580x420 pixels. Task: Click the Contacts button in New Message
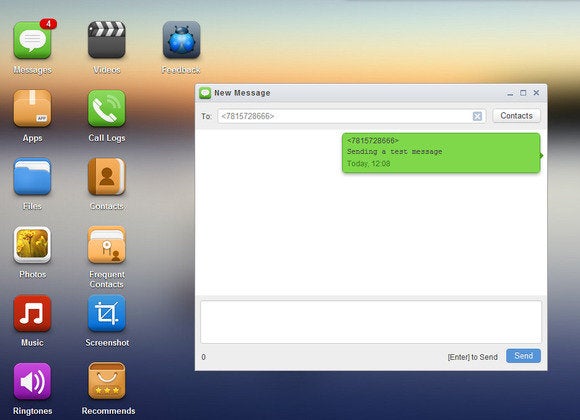coord(516,116)
